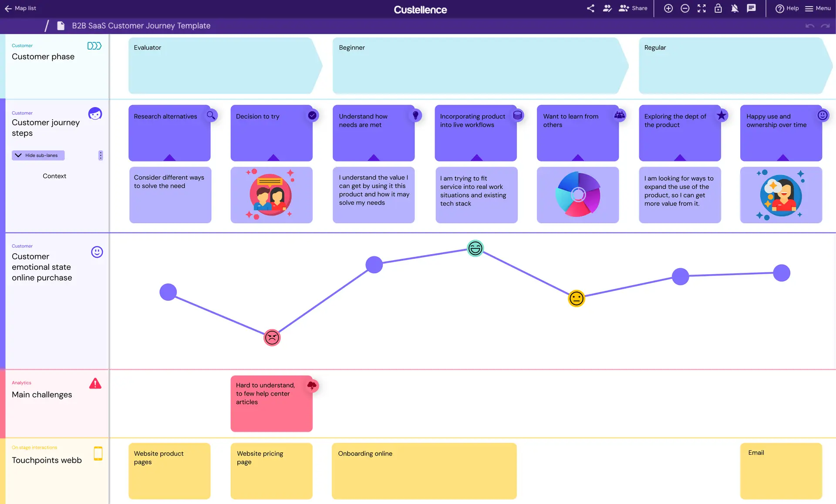The height and width of the screenshot is (504, 836).
Task: Go back to Map list
Action: 20,8
